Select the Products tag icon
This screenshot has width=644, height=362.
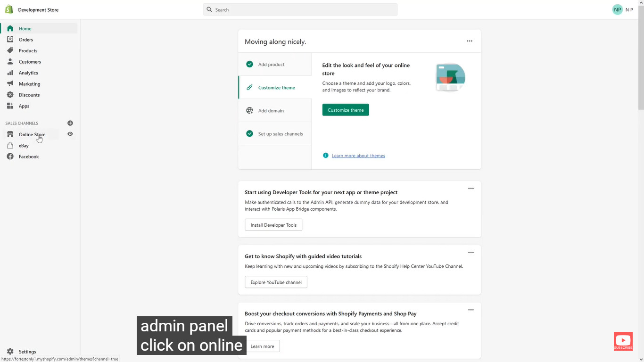click(x=10, y=50)
